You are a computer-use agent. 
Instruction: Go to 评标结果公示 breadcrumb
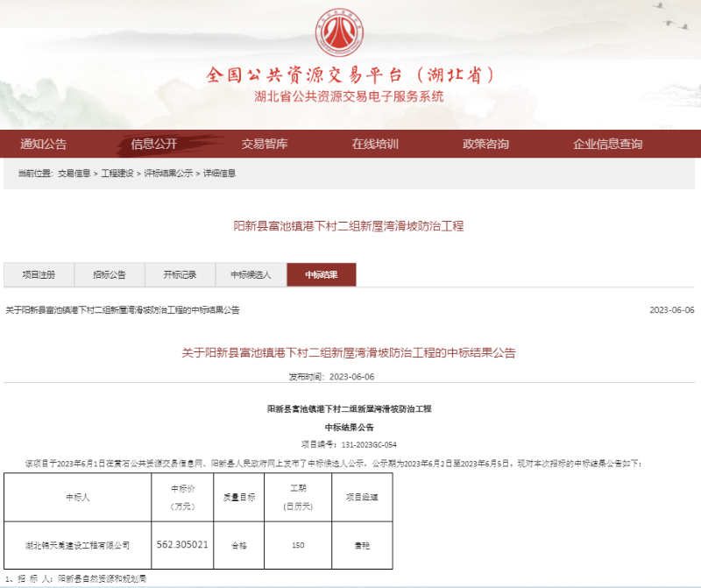coord(168,174)
